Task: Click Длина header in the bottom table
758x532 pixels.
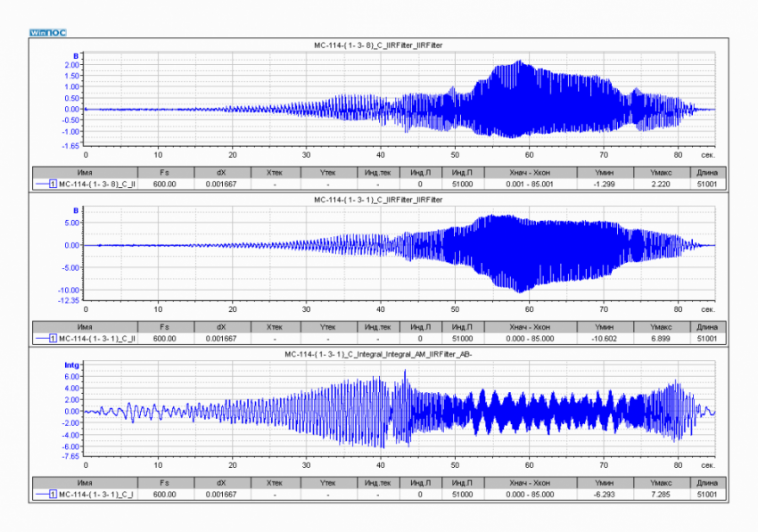Action: coord(706,480)
